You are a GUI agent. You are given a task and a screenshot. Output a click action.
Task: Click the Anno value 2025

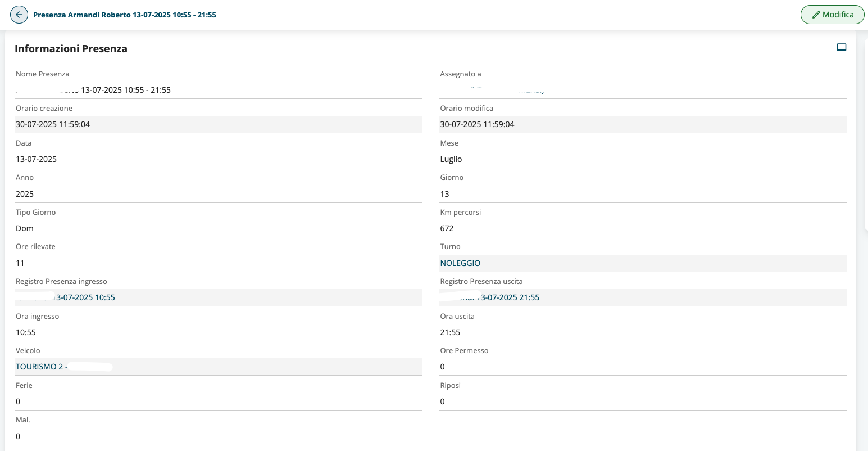point(25,194)
